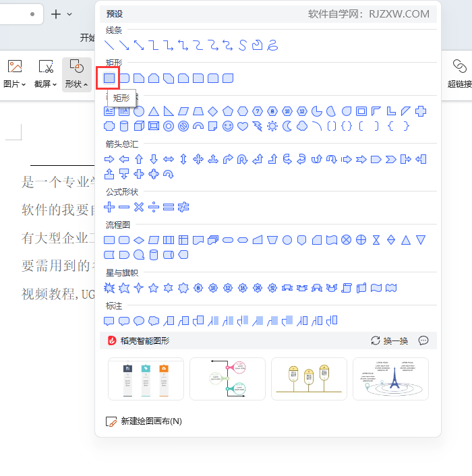Select the rounded rectangle shape in 矩形 row
Viewport: 472px width, 476px height.
tap(124, 78)
